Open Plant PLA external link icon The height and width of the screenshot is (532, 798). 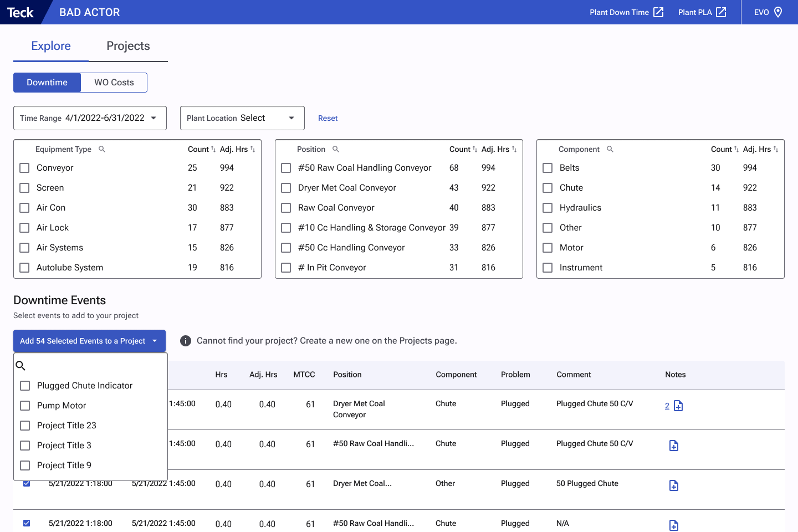[721, 12]
